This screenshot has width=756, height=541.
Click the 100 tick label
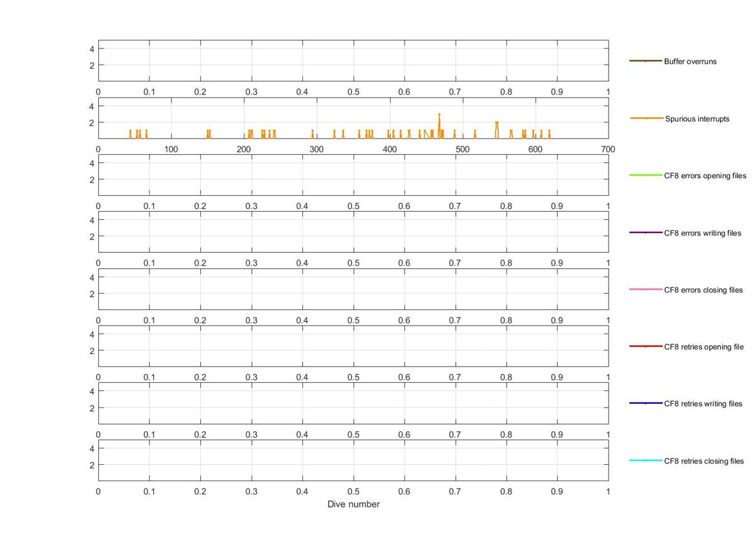coord(171,149)
